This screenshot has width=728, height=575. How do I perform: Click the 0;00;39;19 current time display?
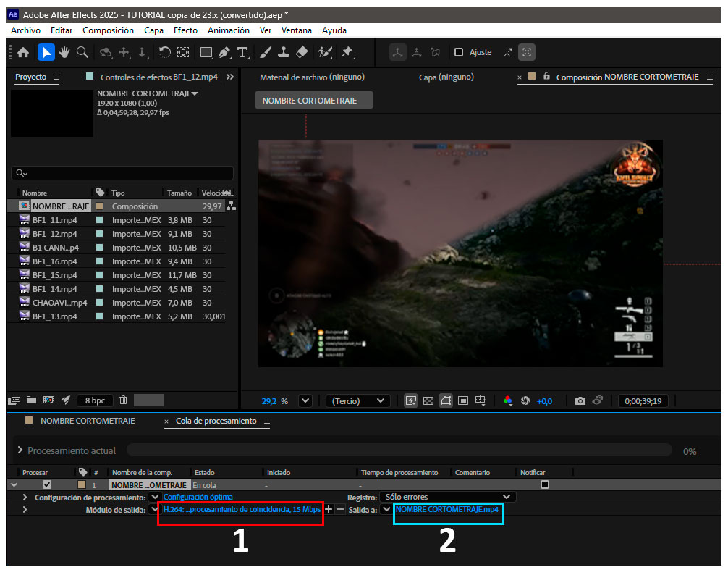click(643, 400)
